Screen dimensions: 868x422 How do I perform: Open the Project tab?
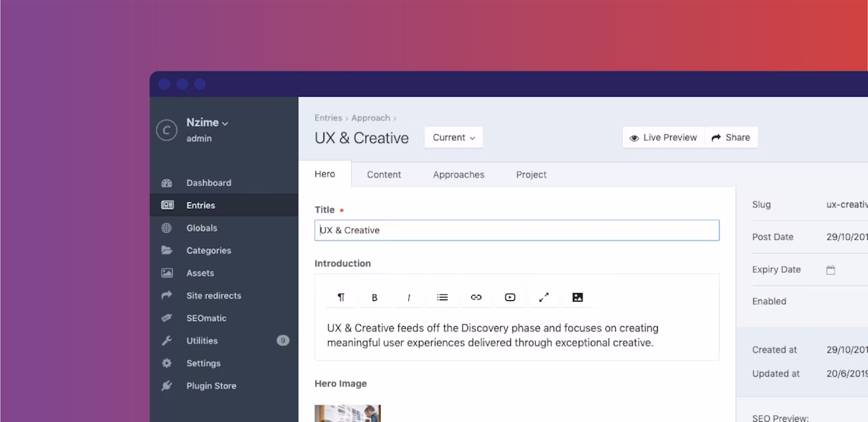coord(531,174)
